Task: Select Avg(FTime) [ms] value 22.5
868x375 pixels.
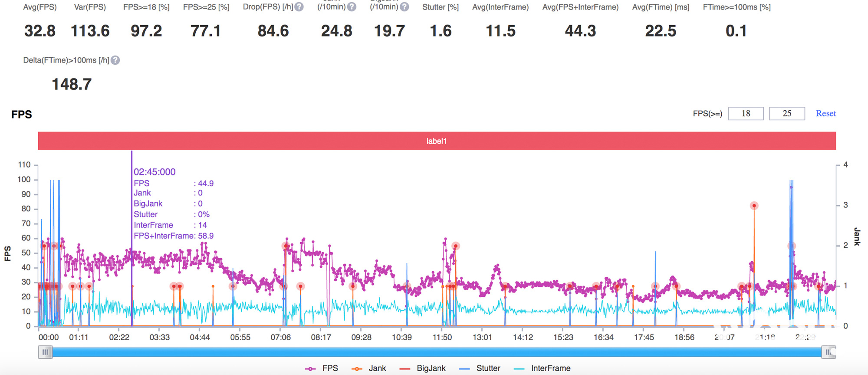Action: pos(661,31)
